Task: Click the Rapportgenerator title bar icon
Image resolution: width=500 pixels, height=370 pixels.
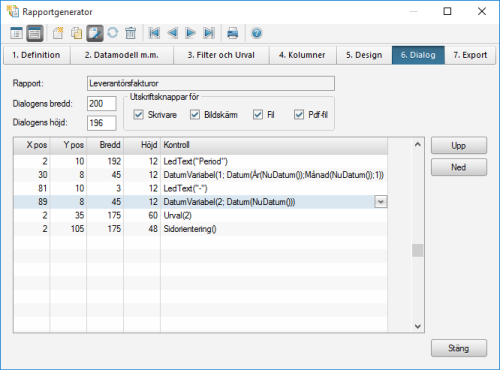Action: 13,11
